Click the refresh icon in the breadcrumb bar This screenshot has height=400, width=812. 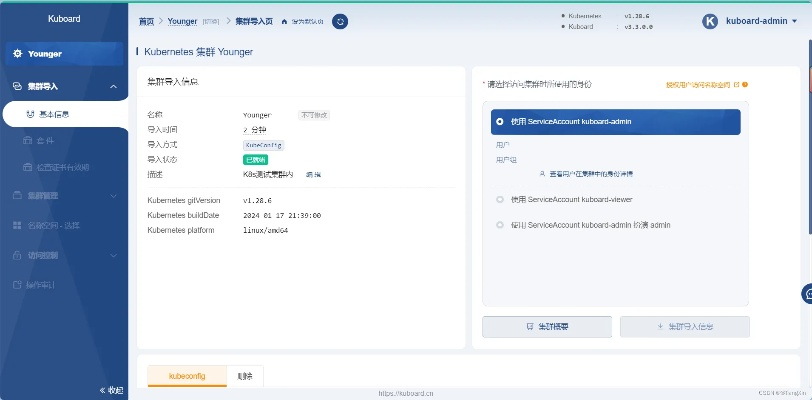tap(339, 20)
